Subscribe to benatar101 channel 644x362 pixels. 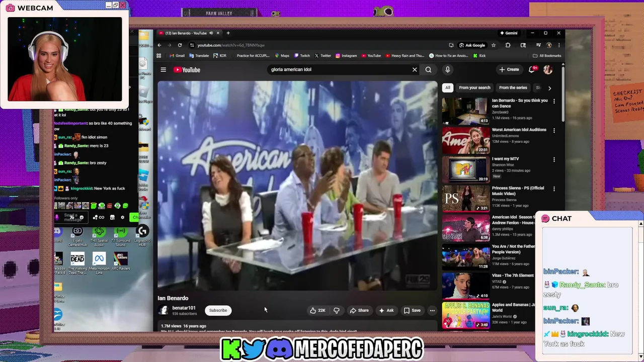pyautogui.click(x=218, y=310)
